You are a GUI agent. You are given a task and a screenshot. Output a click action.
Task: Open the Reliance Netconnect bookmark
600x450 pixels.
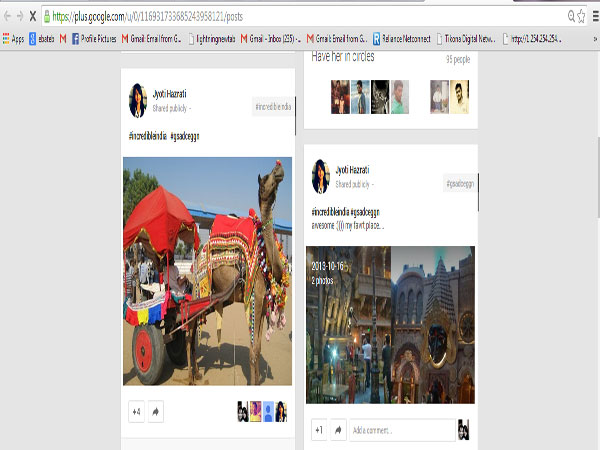click(x=401, y=39)
